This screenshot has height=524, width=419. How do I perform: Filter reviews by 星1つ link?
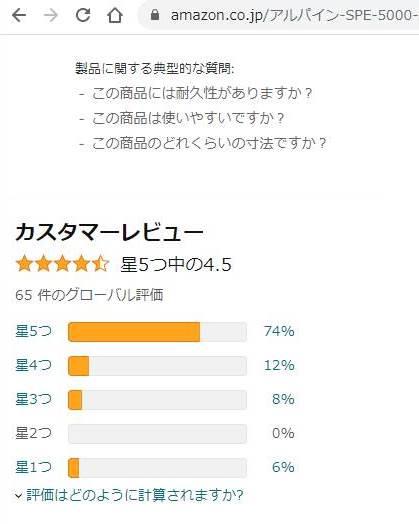coord(33,467)
